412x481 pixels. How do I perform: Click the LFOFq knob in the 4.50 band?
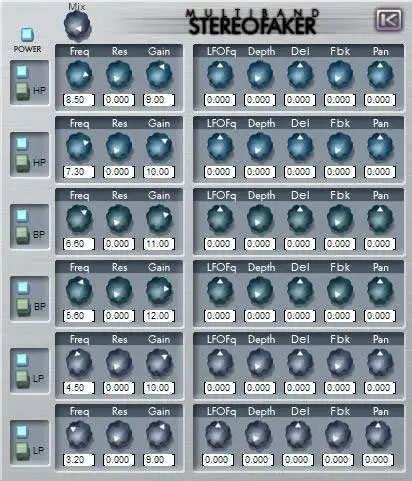[x=220, y=363]
